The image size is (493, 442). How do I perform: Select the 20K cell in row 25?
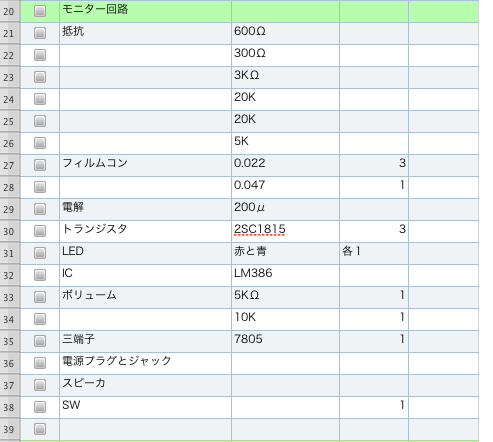click(285, 121)
